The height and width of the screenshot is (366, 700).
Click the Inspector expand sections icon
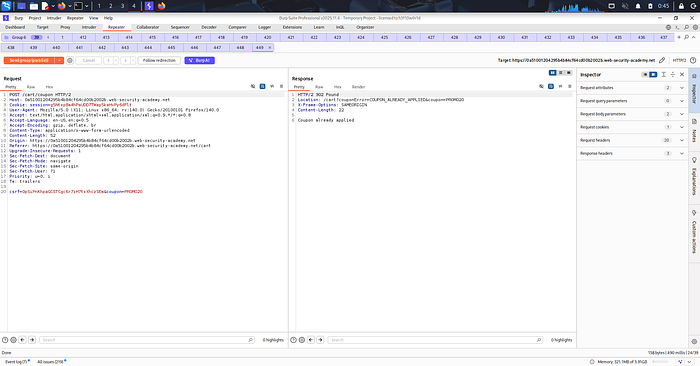click(664, 75)
